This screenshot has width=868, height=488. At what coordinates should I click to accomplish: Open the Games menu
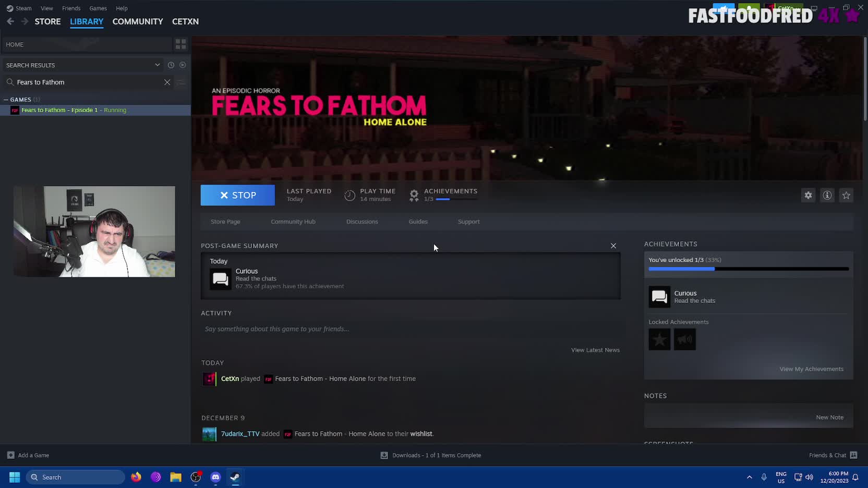click(x=98, y=8)
